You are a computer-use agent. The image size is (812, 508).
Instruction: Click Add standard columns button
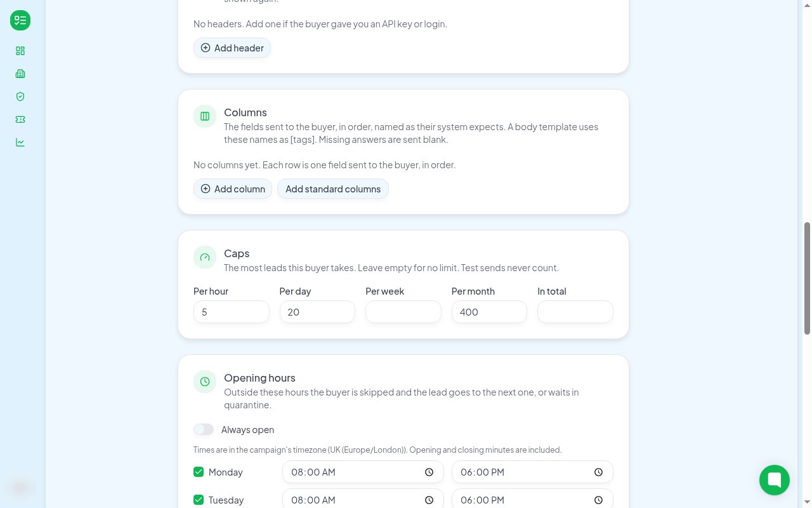click(x=333, y=189)
